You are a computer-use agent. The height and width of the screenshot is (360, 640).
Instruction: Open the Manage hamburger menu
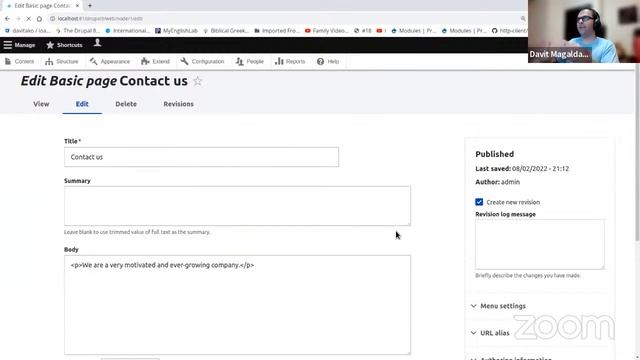pos(19,45)
